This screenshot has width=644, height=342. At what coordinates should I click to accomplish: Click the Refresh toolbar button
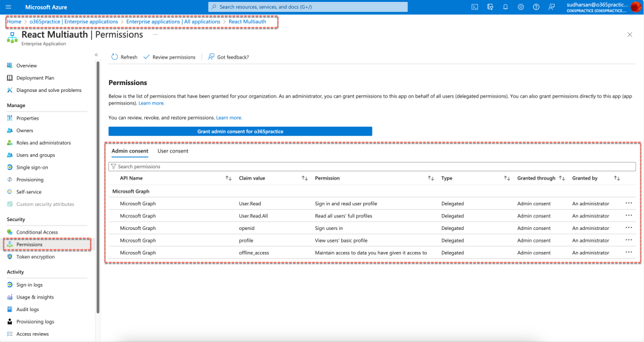click(124, 57)
